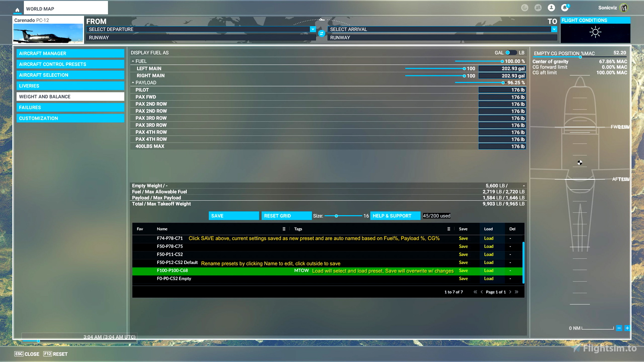Screen dimensions: 644x362
Task: Adjust the total Fuel percentage slider
Action: (x=478, y=61)
